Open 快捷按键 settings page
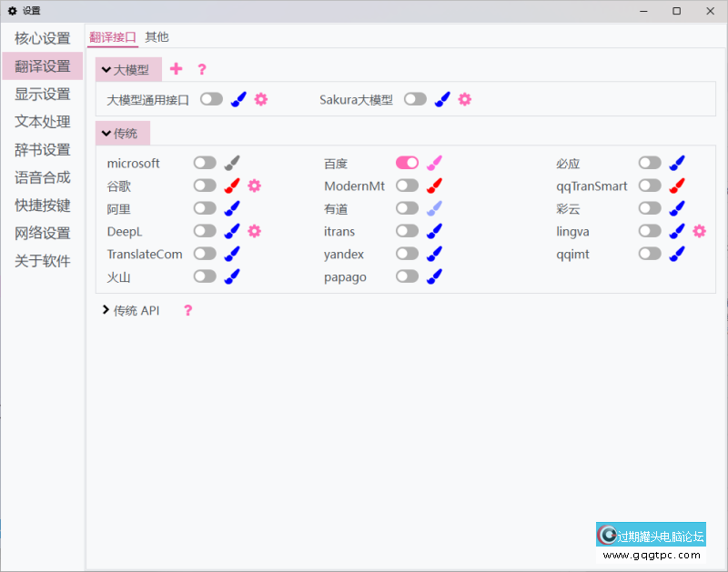Viewport: 728px width, 572px height. (x=43, y=206)
